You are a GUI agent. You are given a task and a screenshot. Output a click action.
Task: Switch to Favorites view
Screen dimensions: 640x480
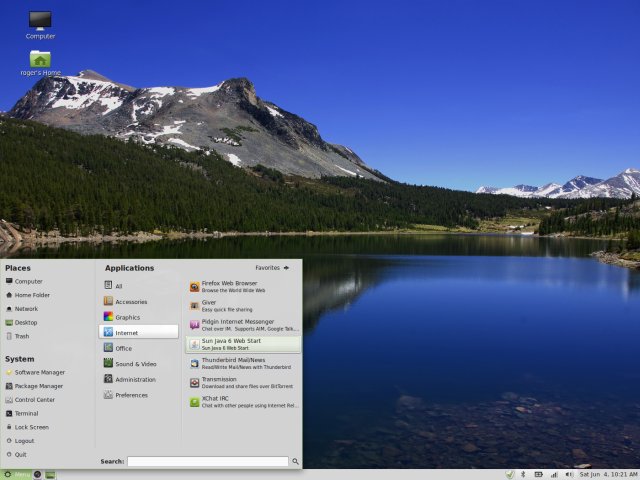click(x=272, y=268)
